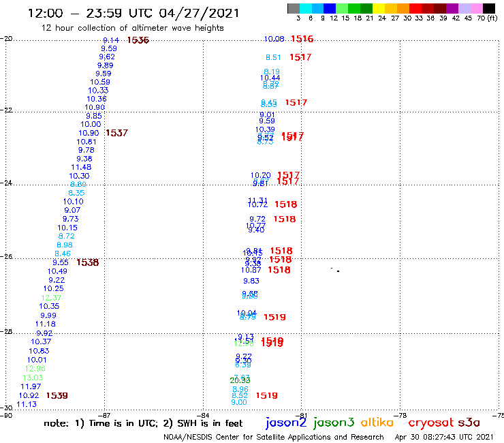The height and width of the screenshot is (443, 504).
Task: Click the longitude axis label -87
Action: tap(104, 415)
